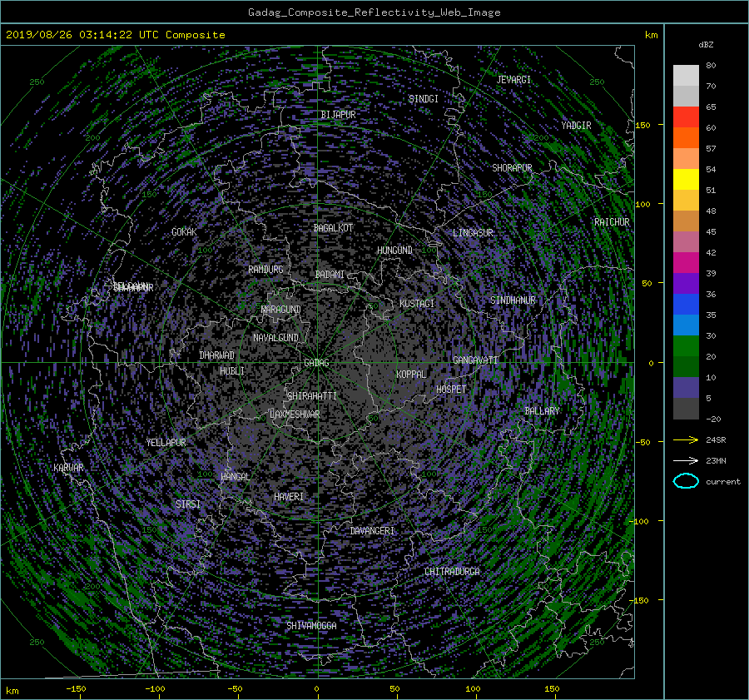
Task: Click the RAICHUR city label
Action: tap(612, 222)
